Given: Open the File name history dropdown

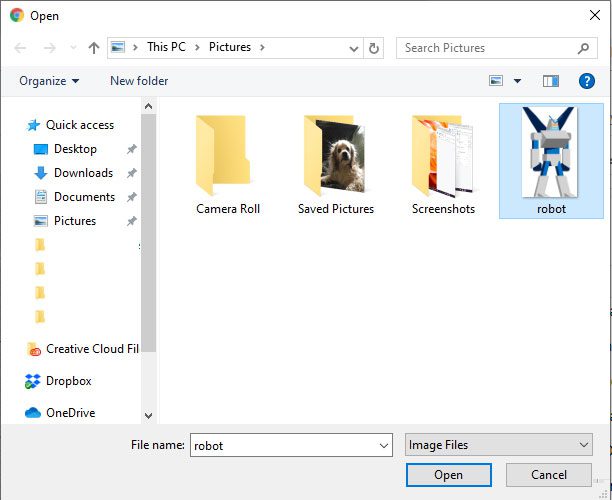Looking at the screenshot, I should click(384, 445).
